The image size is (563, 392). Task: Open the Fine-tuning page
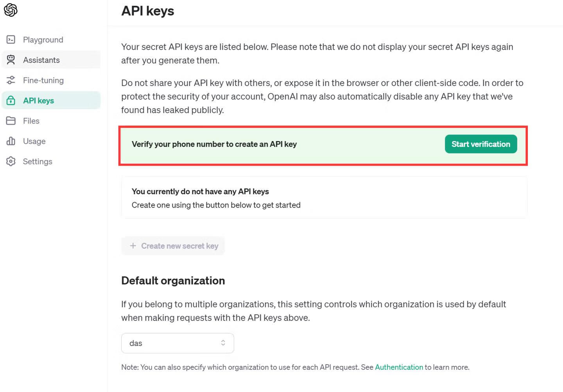(43, 80)
